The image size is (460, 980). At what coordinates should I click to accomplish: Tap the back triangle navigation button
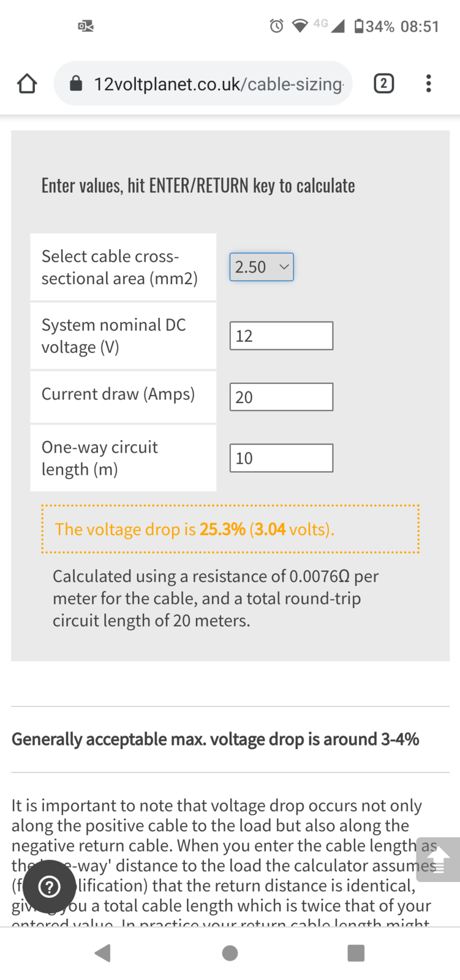coord(103,952)
